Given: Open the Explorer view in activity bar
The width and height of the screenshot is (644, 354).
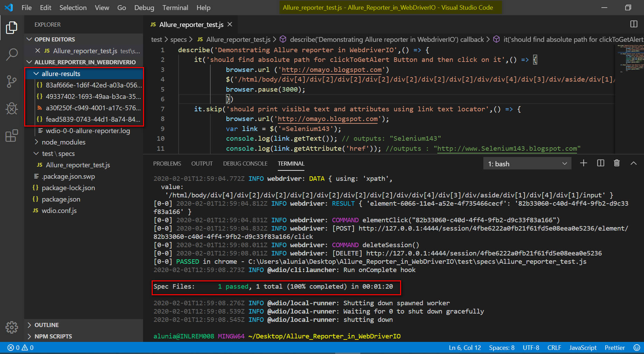Looking at the screenshot, I should point(12,28).
